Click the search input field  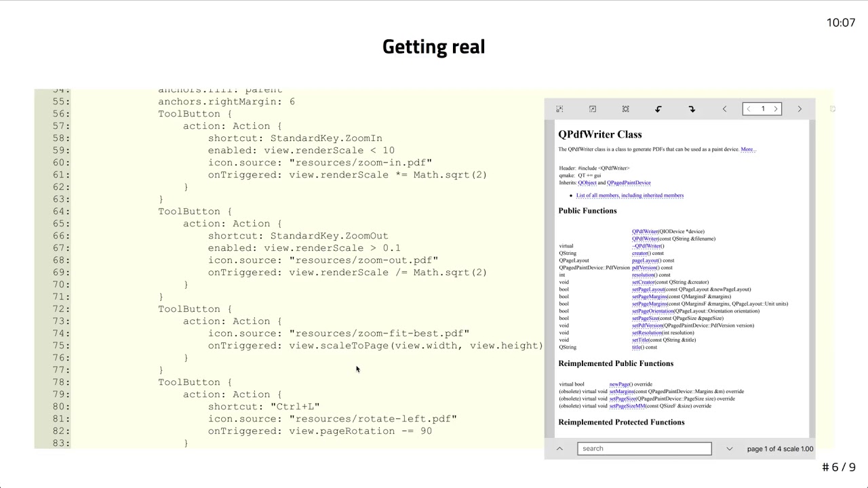(644, 449)
